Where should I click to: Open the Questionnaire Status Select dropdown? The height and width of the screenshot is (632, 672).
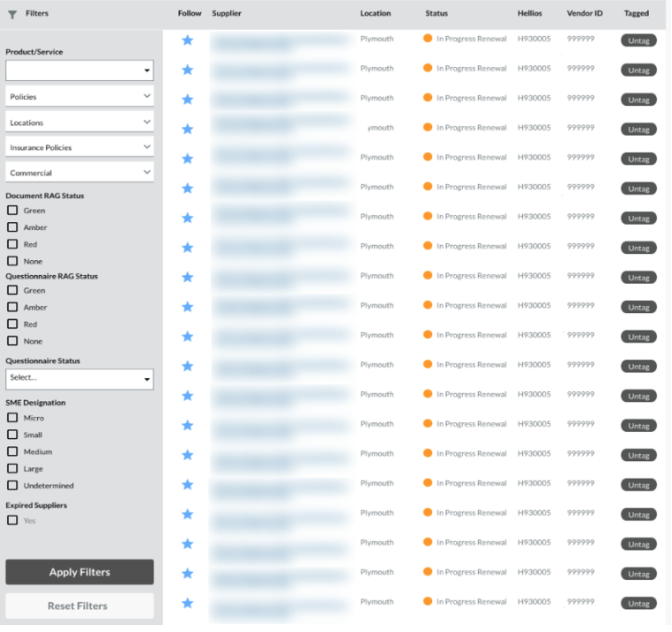coord(79,379)
